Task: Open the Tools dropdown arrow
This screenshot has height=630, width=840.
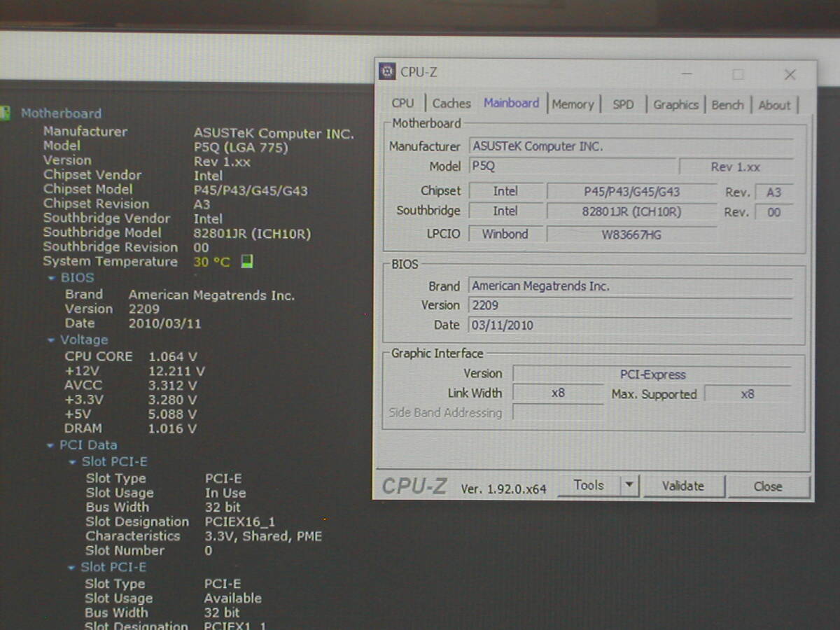Action: click(629, 485)
